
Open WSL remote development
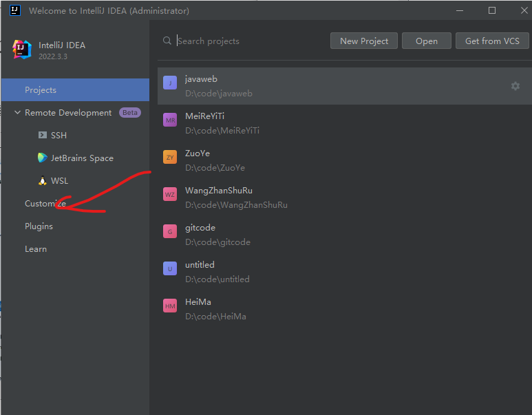tap(59, 181)
